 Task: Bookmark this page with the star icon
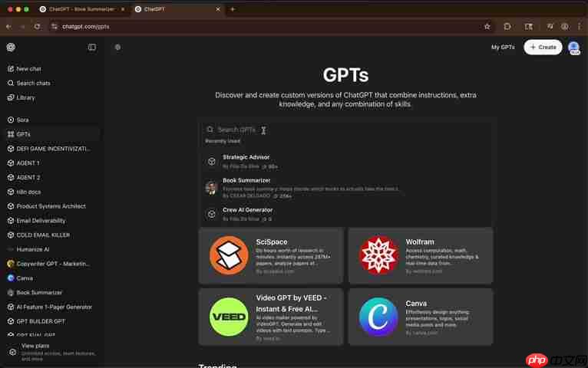click(x=487, y=27)
